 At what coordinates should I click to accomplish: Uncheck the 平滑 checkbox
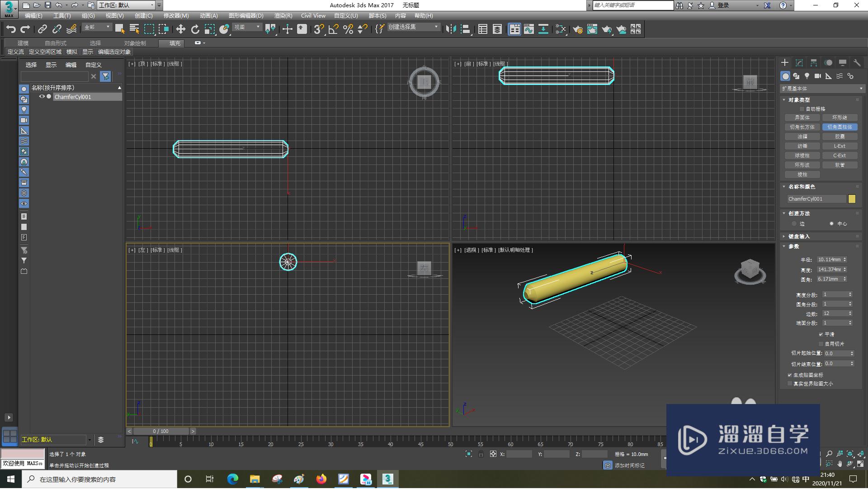821,334
